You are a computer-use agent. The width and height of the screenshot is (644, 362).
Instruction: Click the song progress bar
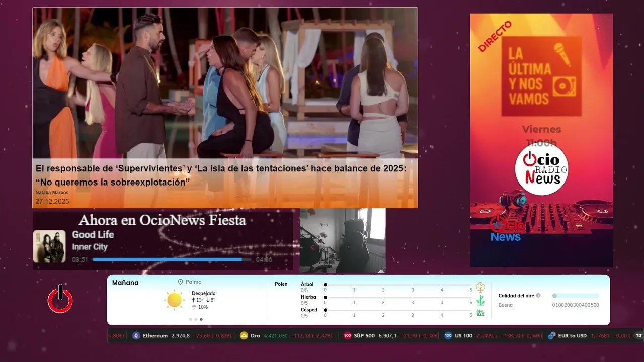(173, 260)
